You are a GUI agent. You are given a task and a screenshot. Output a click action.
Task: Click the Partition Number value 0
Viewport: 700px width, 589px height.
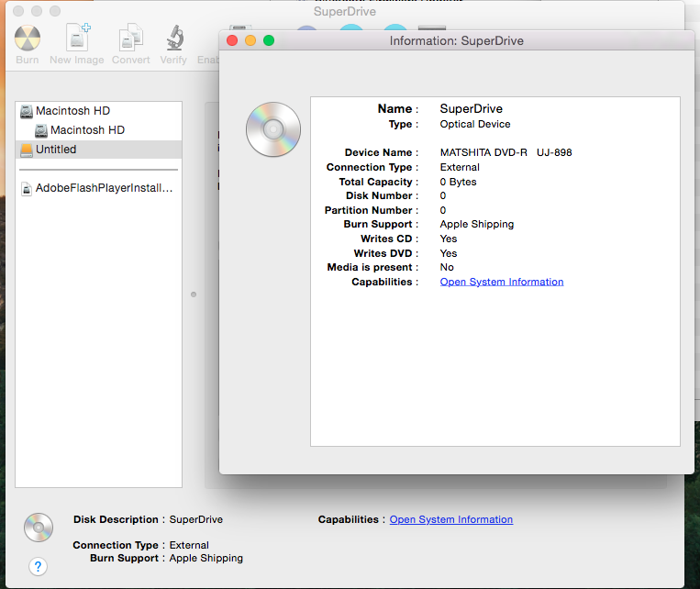(443, 210)
